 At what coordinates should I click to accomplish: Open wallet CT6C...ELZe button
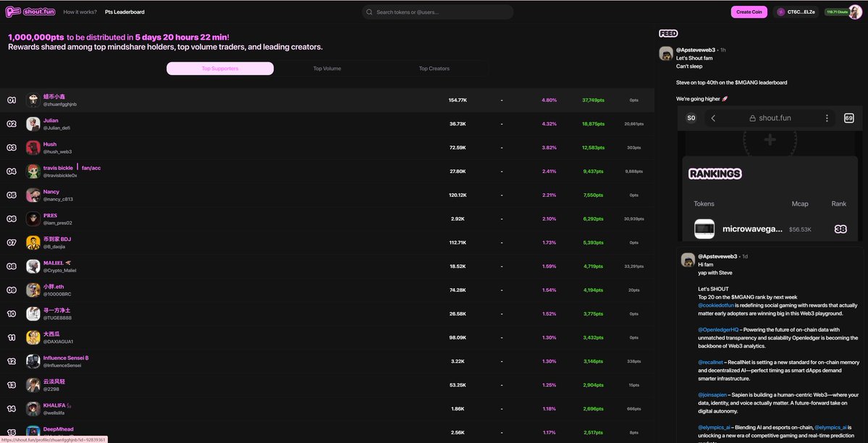click(796, 12)
